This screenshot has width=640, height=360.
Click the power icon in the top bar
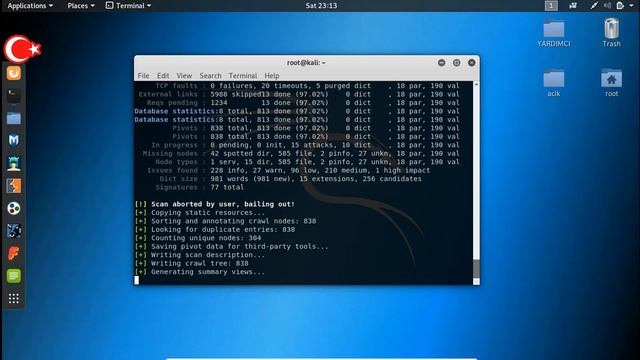click(x=620, y=5)
